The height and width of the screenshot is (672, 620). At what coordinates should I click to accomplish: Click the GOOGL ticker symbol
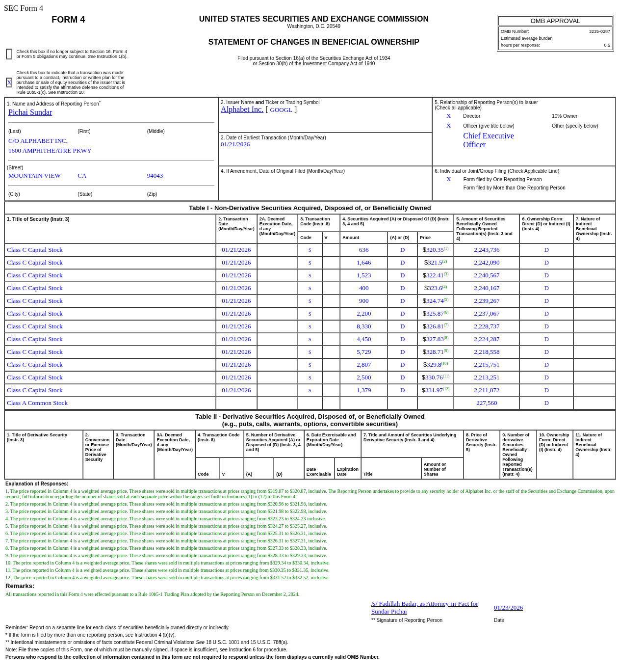[x=281, y=110]
